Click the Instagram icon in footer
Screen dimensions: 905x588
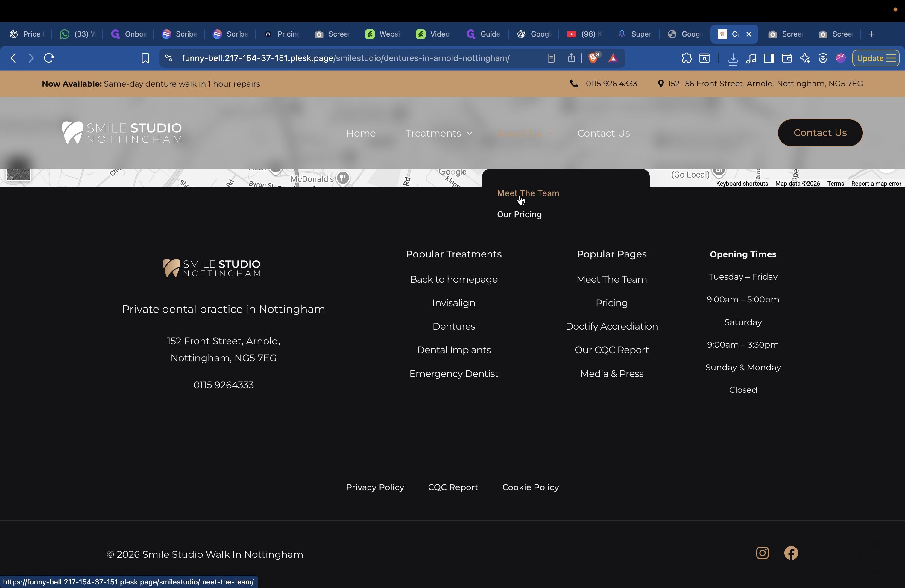(x=762, y=553)
